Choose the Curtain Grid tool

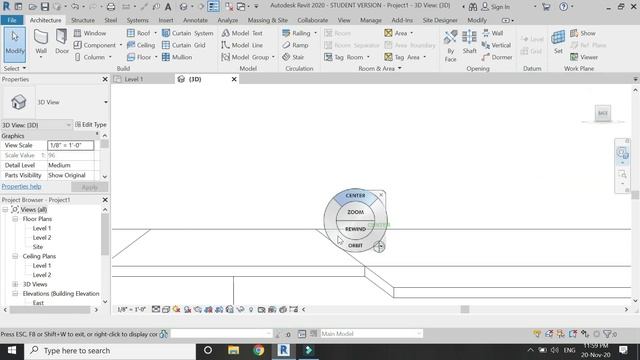pos(184,45)
